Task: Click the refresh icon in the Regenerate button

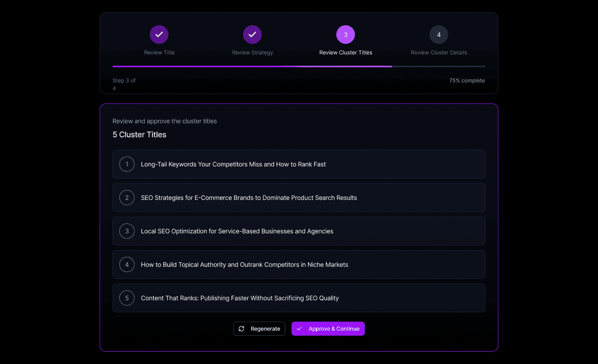Action: coord(242,329)
